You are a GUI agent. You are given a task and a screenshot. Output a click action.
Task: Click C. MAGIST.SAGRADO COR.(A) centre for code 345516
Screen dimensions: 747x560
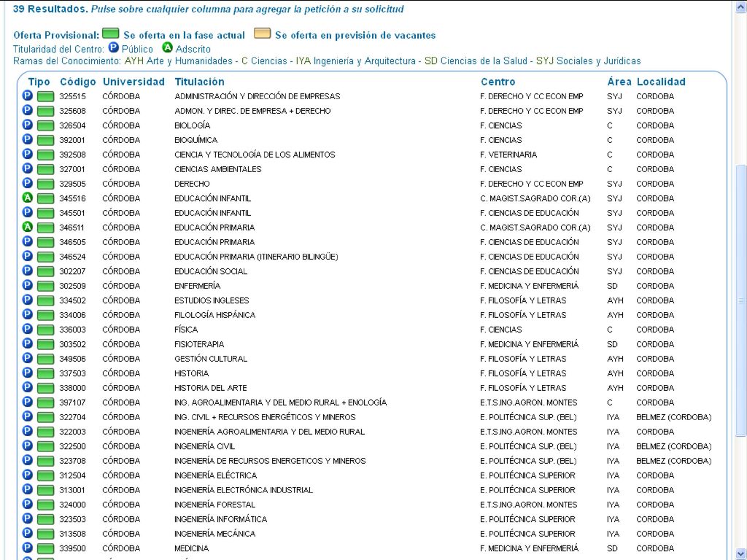535,198
